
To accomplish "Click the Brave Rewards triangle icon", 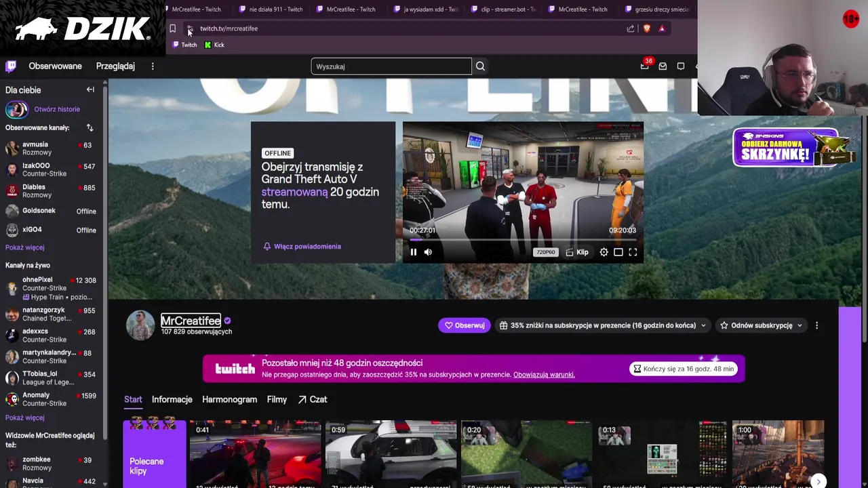I will pyautogui.click(x=662, y=28).
